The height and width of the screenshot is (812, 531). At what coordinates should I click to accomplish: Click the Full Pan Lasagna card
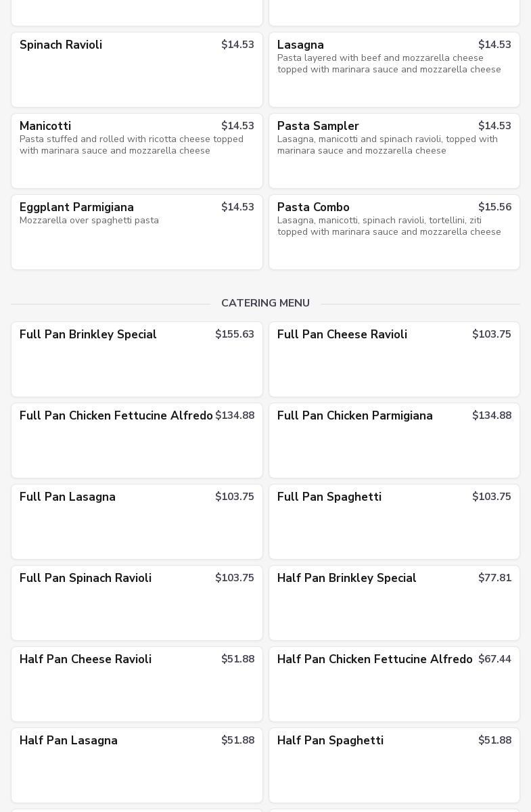(137, 521)
